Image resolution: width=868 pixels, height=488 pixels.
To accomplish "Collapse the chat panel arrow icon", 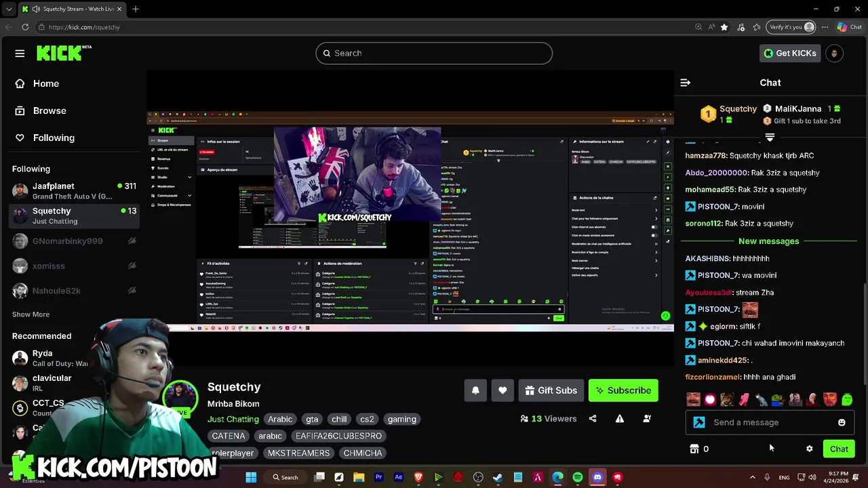I will [x=685, y=83].
